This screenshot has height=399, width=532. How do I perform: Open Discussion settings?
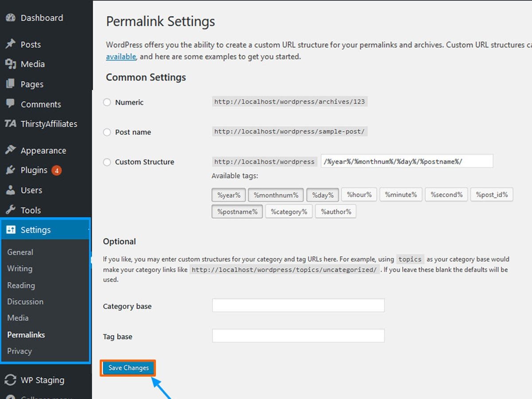[x=25, y=301]
